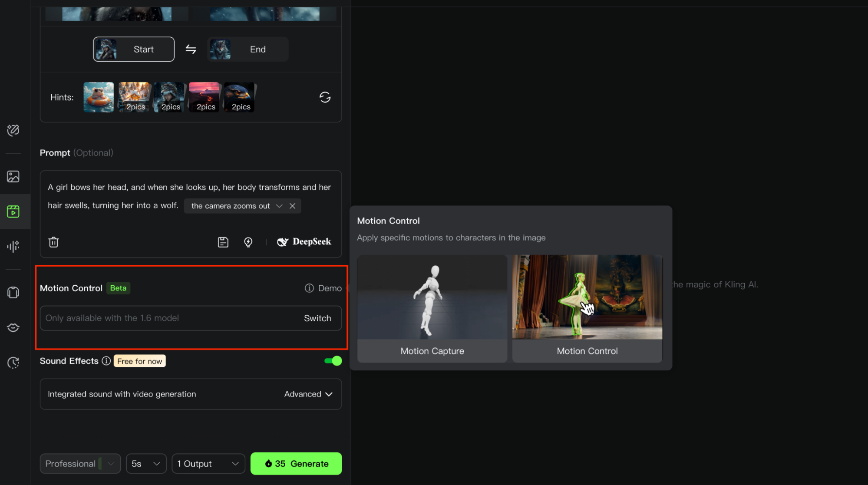Choose the hamster on float hint
The height and width of the screenshot is (485, 868).
pos(99,97)
